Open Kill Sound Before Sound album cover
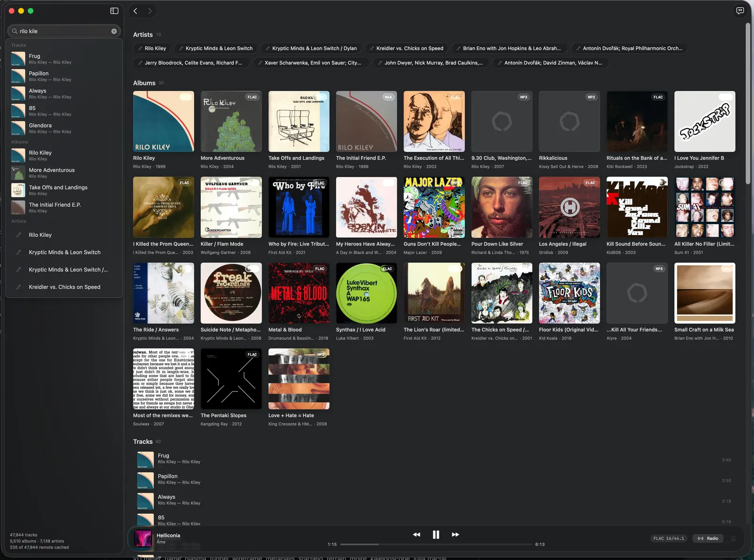The image size is (754, 560). click(x=637, y=207)
